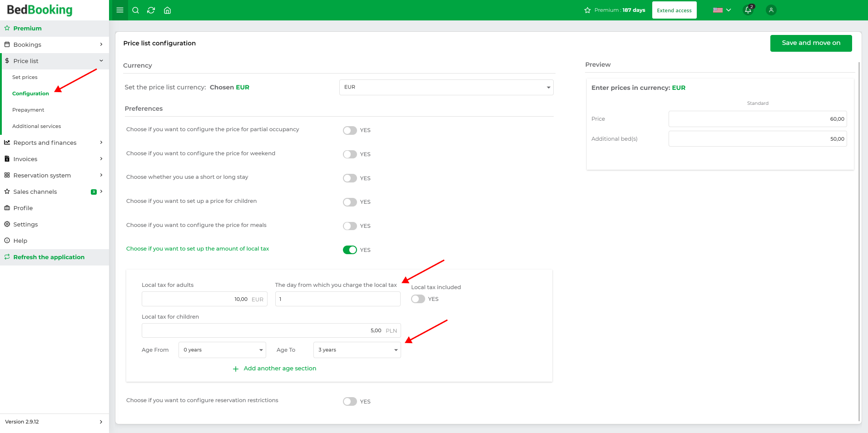Click the plus icon beside Add another age section
Screen dimensions: 868x433
[x=236, y=369]
